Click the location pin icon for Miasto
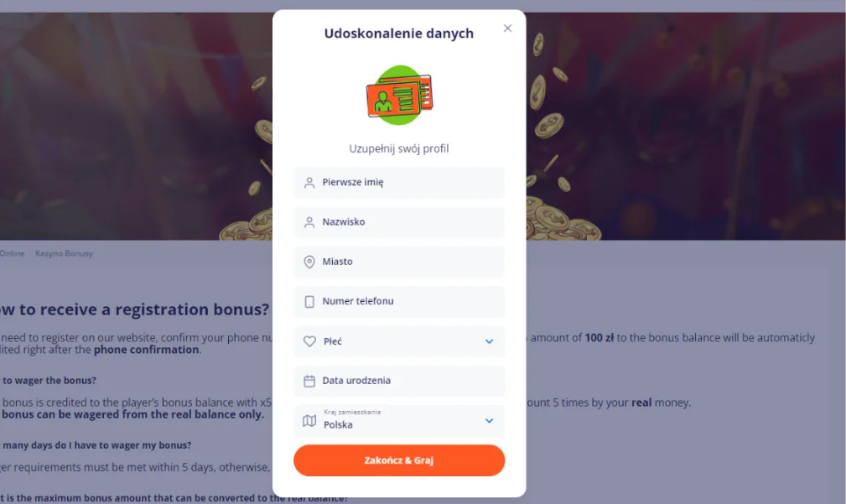The width and height of the screenshot is (846, 504). 309,262
